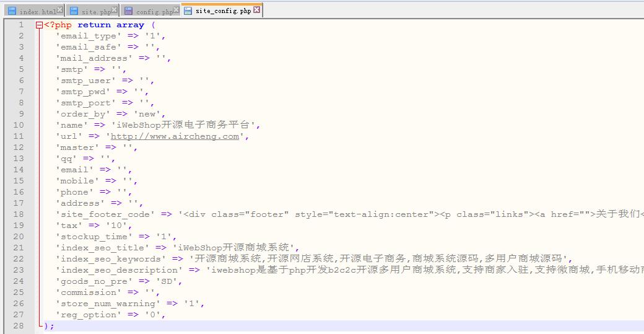The height and width of the screenshot is (334, 644).
Task: Click the '10' tax value
Action: click(x=116, y=225)
